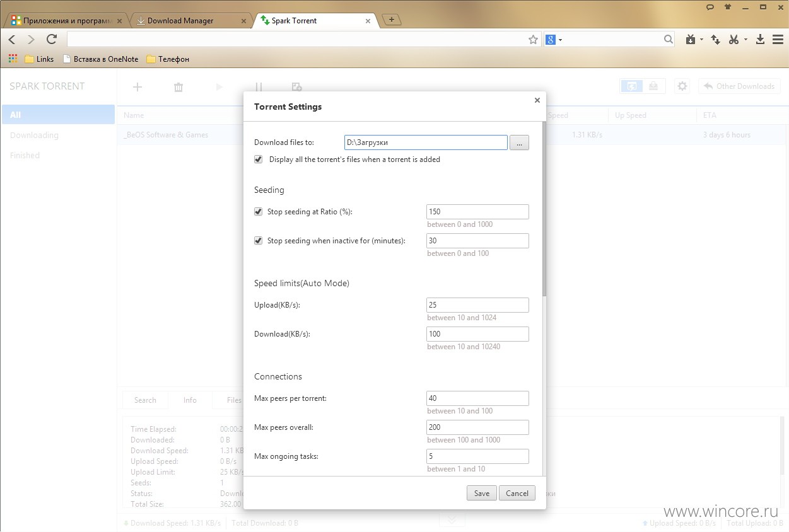Click the delete torrent trash icon
This screenshot has width=789, height=532.
[178, 87]
